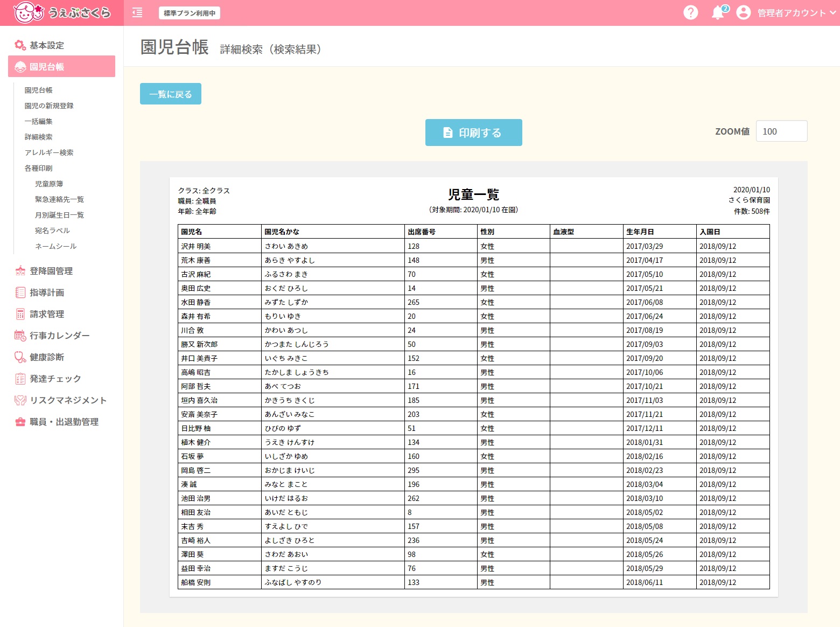
Task: Click attendance number 203
Action: click(x=441, y=414)
